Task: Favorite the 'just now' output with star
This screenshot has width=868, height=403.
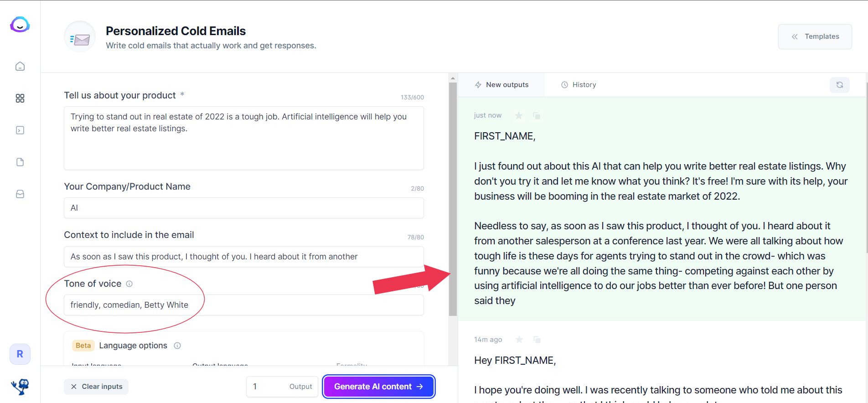Action: click(519, 116)
